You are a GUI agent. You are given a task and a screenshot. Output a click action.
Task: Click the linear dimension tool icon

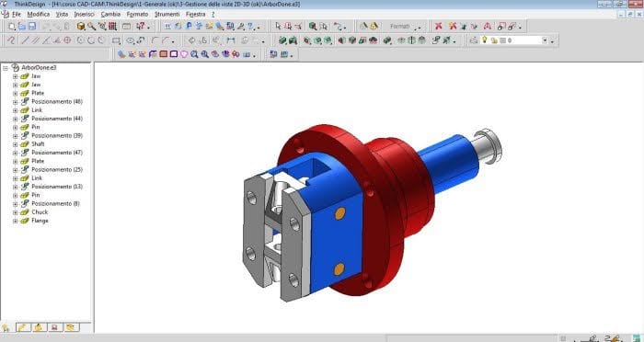coord(230,40)
